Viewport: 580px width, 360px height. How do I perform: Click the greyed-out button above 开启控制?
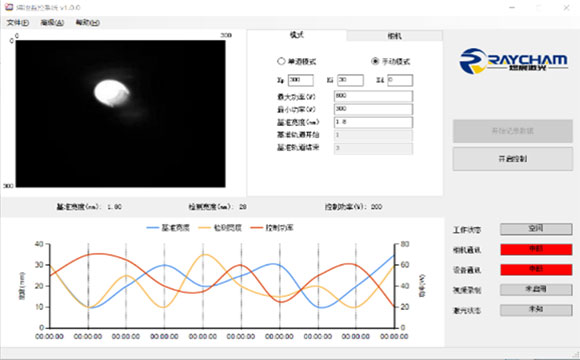point(513,131)
